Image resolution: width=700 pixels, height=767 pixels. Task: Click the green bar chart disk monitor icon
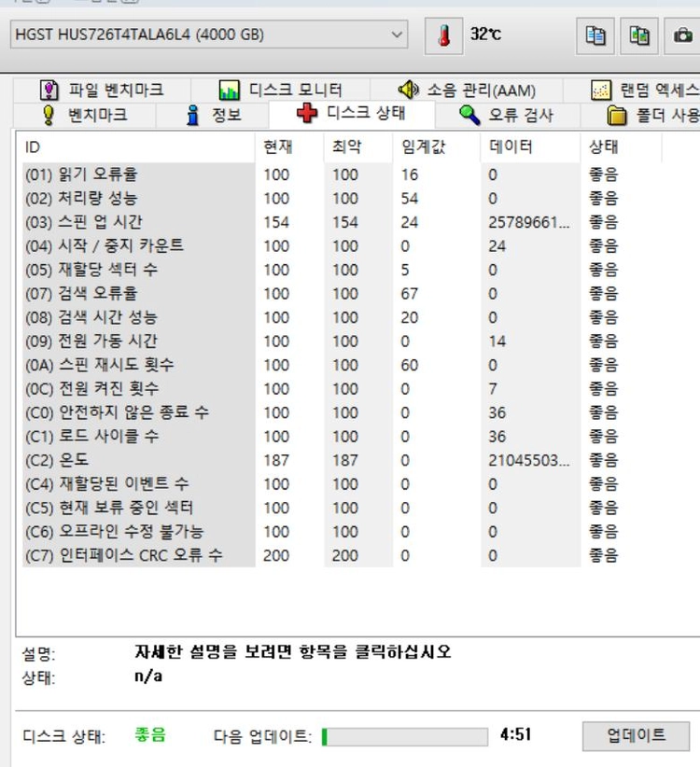tap(229, 90)
